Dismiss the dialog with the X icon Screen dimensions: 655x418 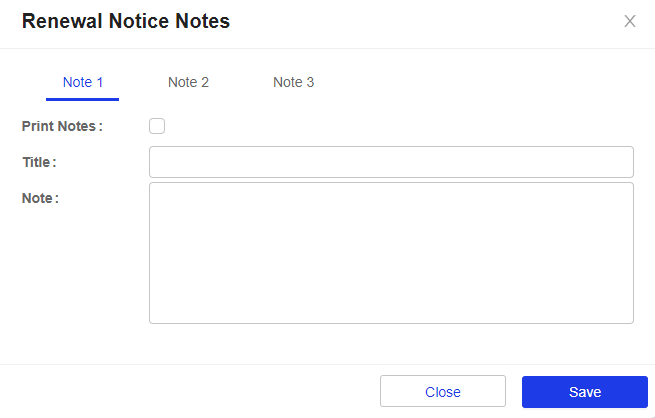point(630,21)
